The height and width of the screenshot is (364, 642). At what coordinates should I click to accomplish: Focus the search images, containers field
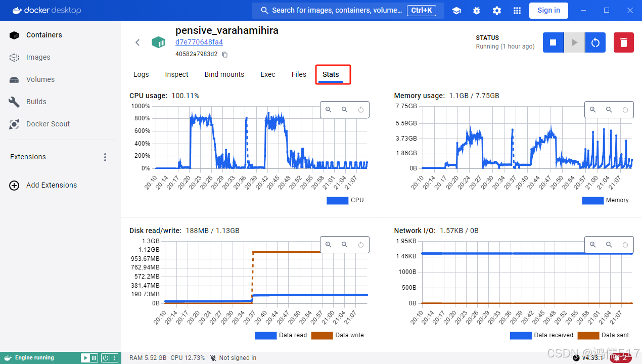pos(348,10)
